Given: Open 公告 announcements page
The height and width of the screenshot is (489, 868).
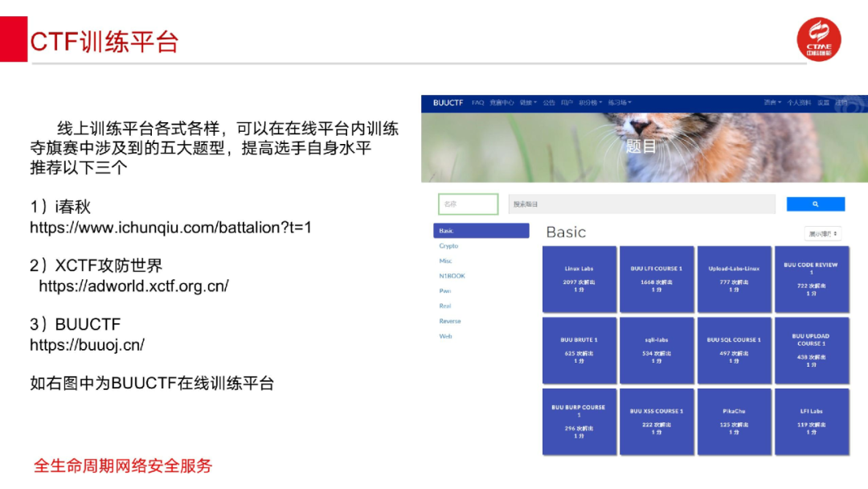Looking at the screenshot, I should [x=549, y=102].
